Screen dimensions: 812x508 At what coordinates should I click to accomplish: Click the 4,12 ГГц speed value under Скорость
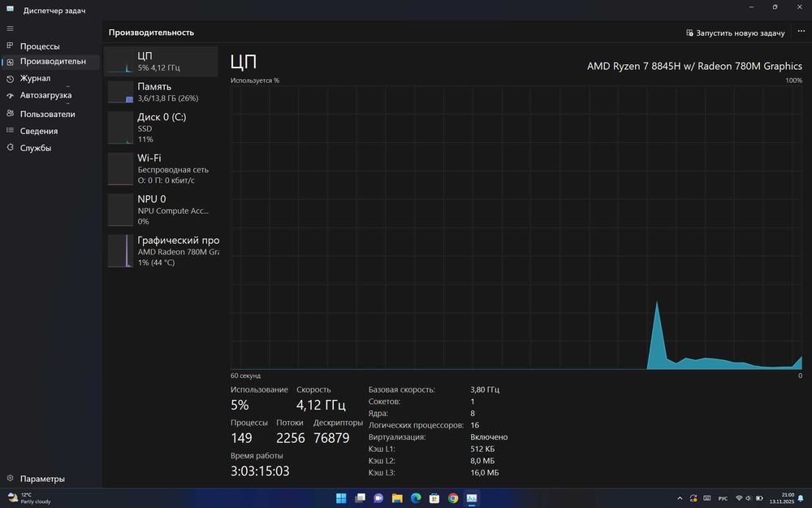pos(321,405)
